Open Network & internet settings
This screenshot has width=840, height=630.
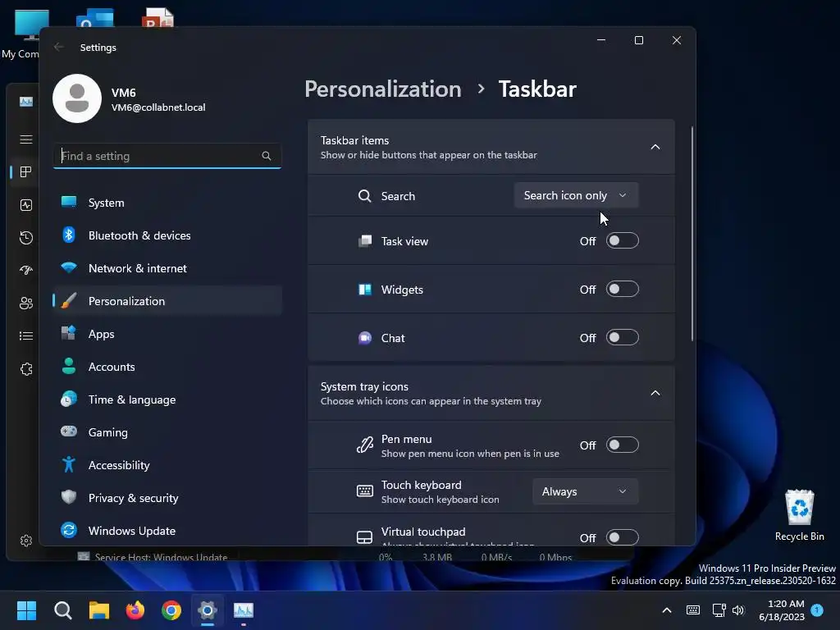pyautogui.click(x=167, y=268)
